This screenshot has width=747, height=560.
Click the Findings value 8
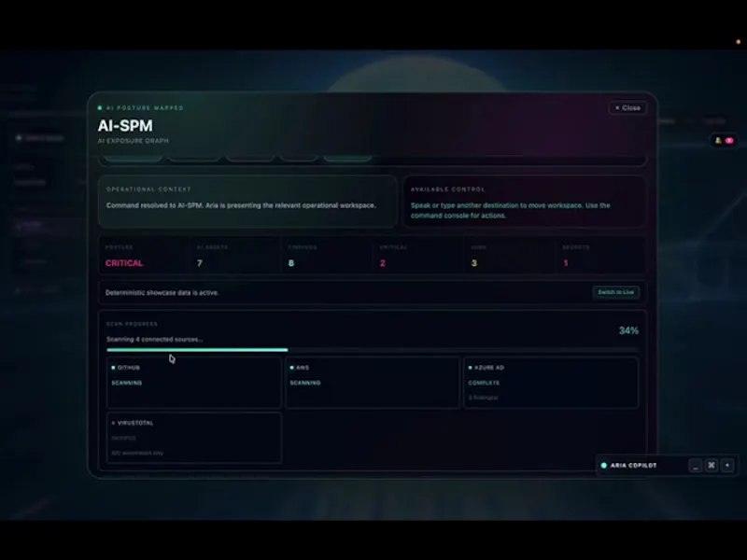(x=291, y=263)
